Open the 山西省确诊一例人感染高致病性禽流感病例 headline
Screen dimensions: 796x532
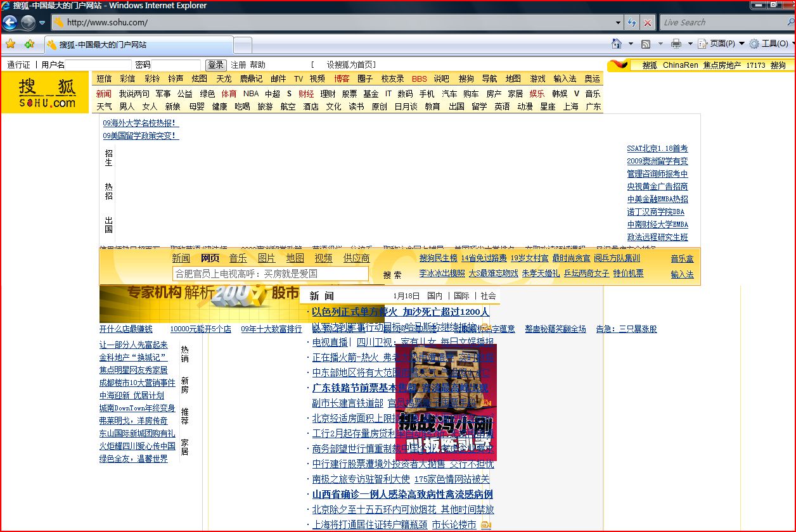tap(402, 494)
